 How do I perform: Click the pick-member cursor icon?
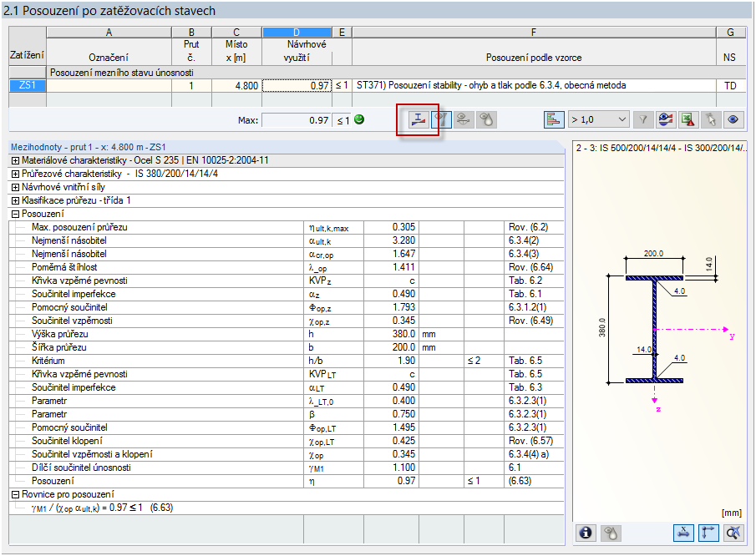tap(711, 119)
